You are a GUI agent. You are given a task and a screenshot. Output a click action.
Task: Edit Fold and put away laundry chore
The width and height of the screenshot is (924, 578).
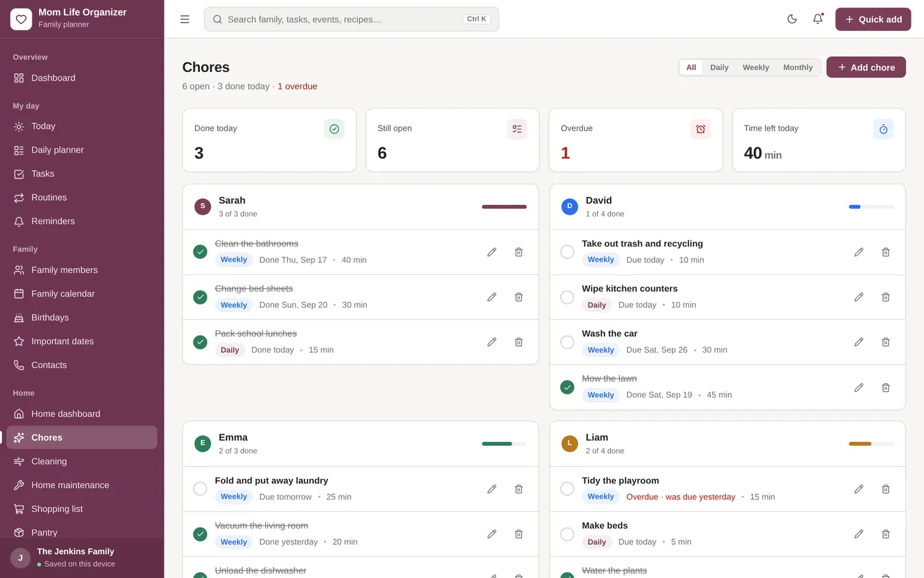click(492, 489)
